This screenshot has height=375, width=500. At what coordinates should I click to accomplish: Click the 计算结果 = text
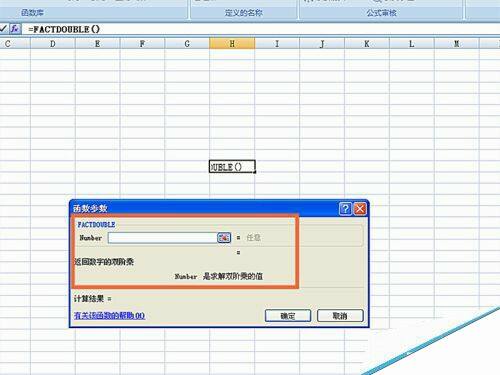pos(93,299)
